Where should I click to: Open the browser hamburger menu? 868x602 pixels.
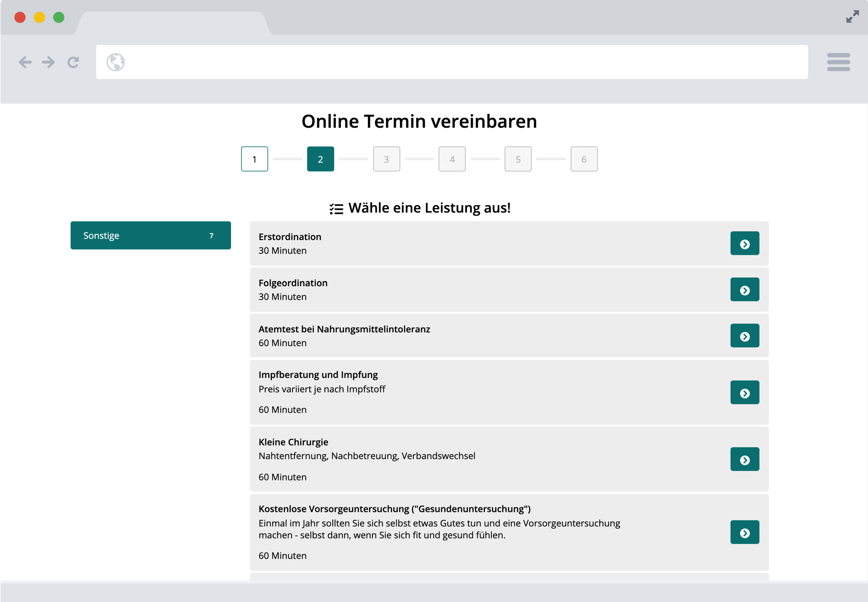point(838,62)
